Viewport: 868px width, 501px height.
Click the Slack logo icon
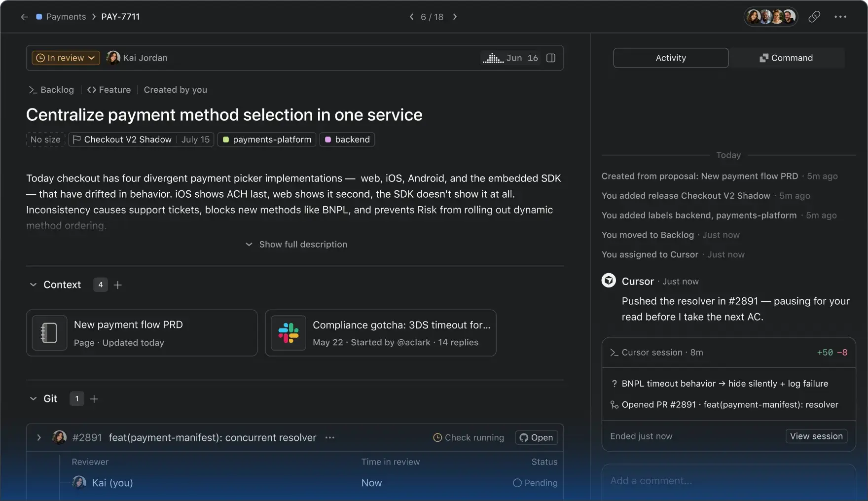(289, 333)
